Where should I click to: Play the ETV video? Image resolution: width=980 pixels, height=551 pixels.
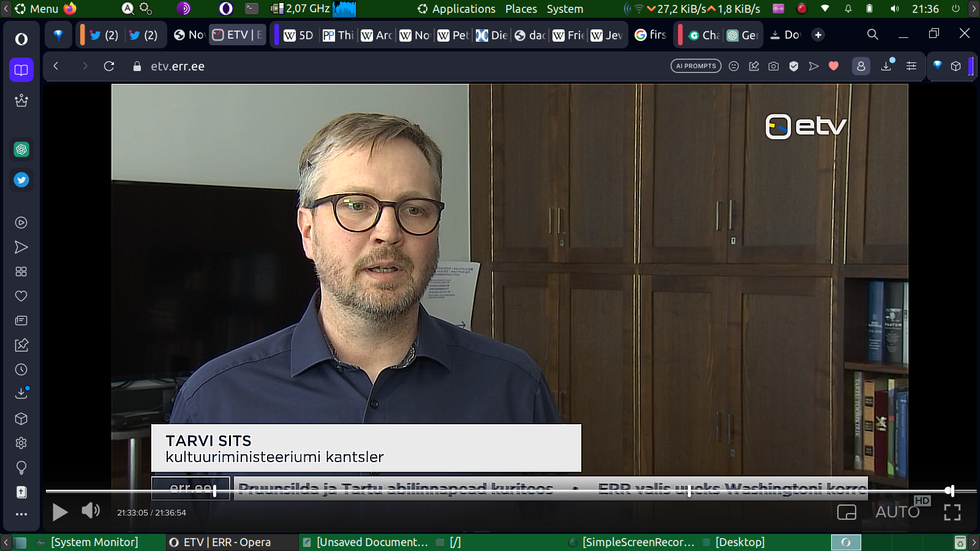[x=59, y=512]
